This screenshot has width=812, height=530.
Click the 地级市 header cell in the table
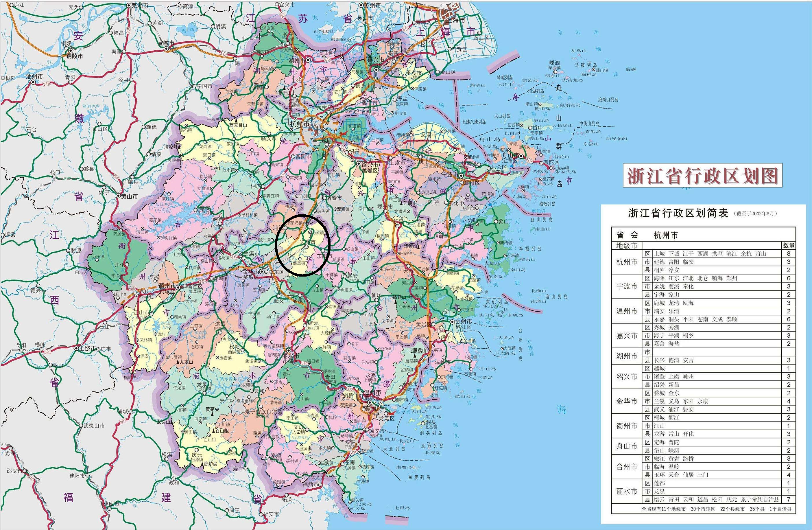pos(627,246)
